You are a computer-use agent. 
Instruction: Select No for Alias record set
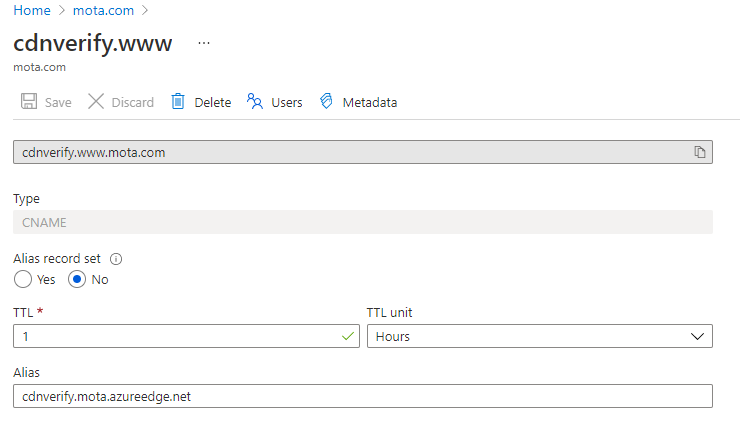[77, 280]
